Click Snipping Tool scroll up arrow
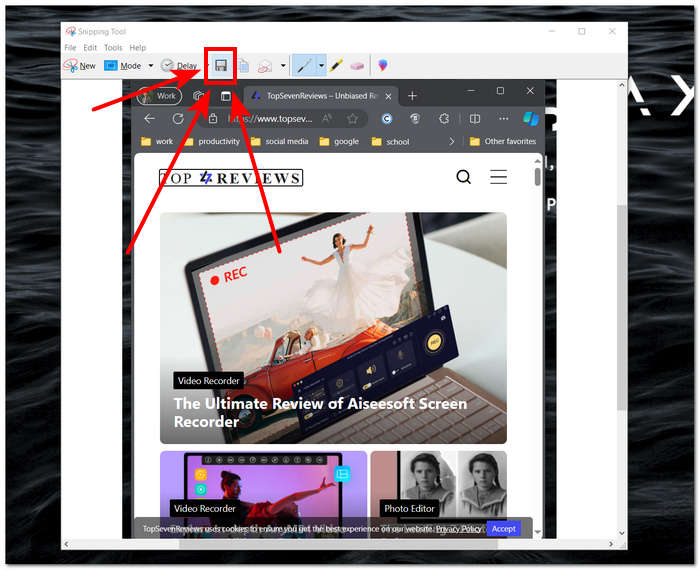This screenshot has width=700, height=570. point(621,85)
